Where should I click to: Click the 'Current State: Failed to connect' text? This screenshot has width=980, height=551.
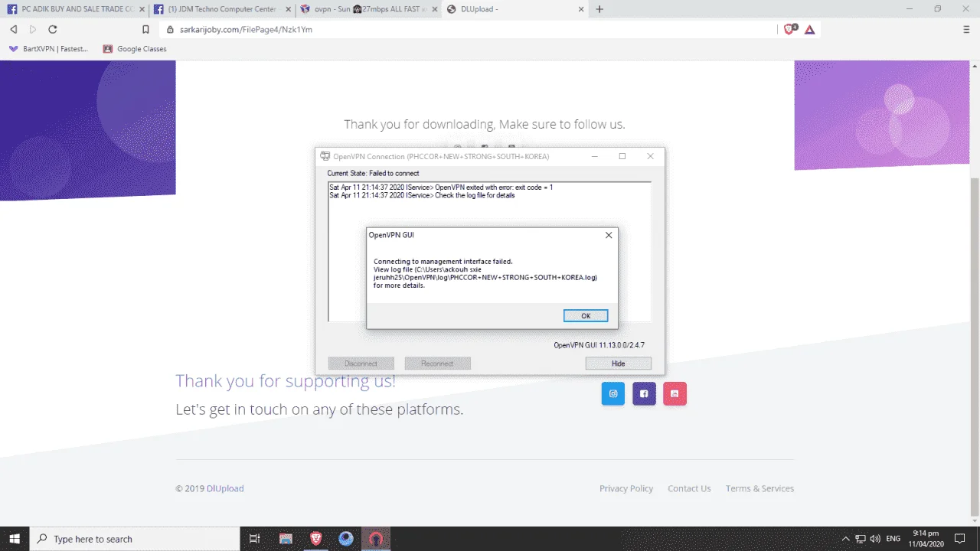point(373,174)
